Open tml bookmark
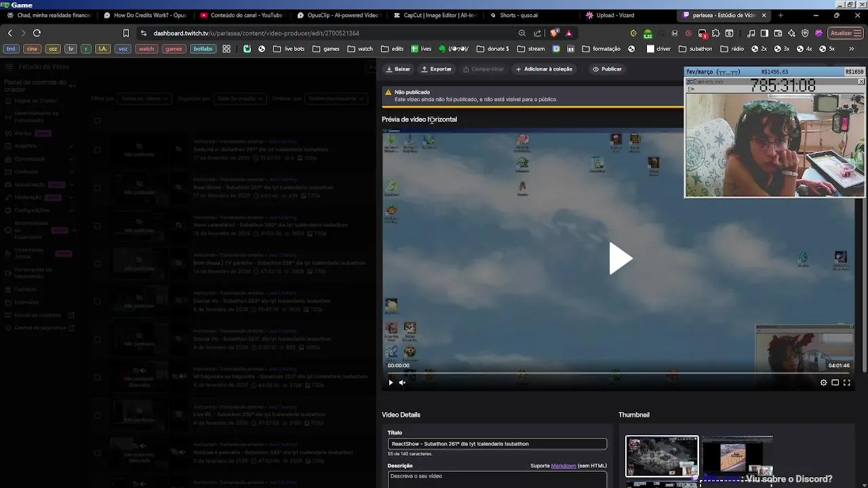The width and height of the screenshot is (868, 488). pos(11,49)
